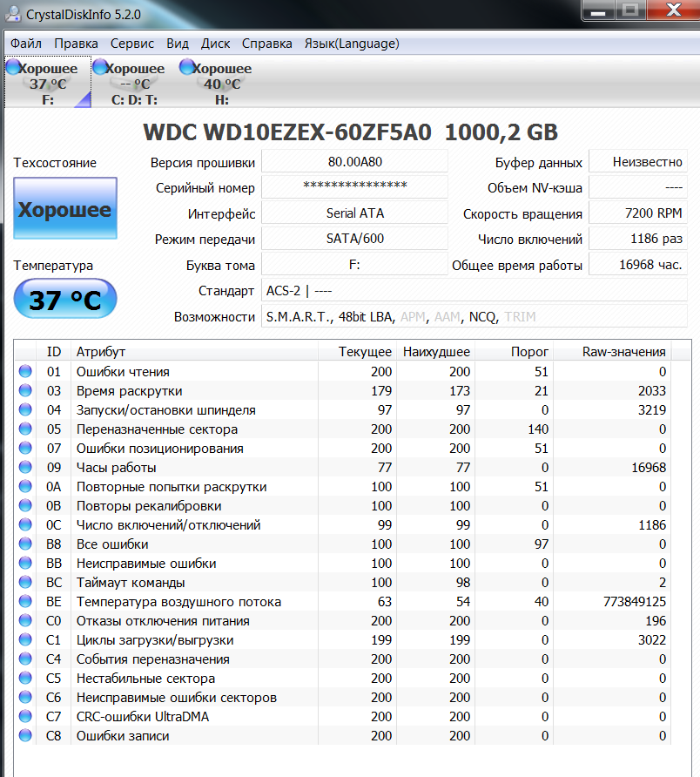
Task: Click the 7200 RPM rotation speed field
Action: tap(638, 213)
